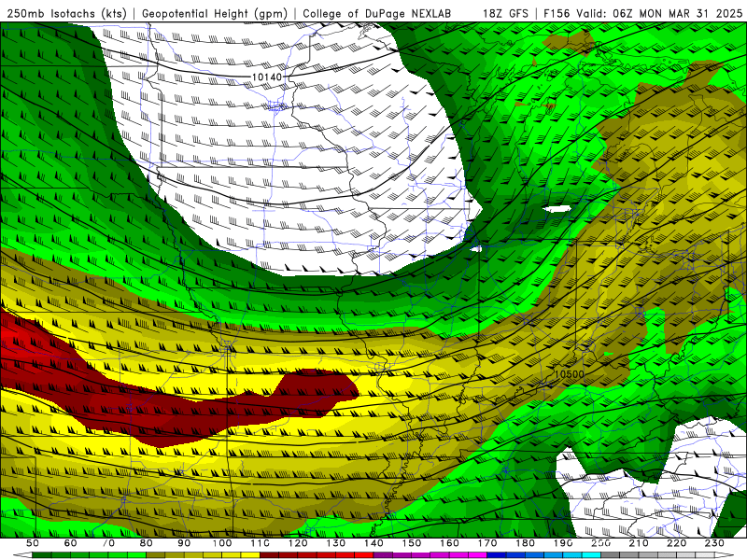This screenshot has height=560, width=747.
Task: Click the 140 knot color bar label
Action: [x=373, y=543]
